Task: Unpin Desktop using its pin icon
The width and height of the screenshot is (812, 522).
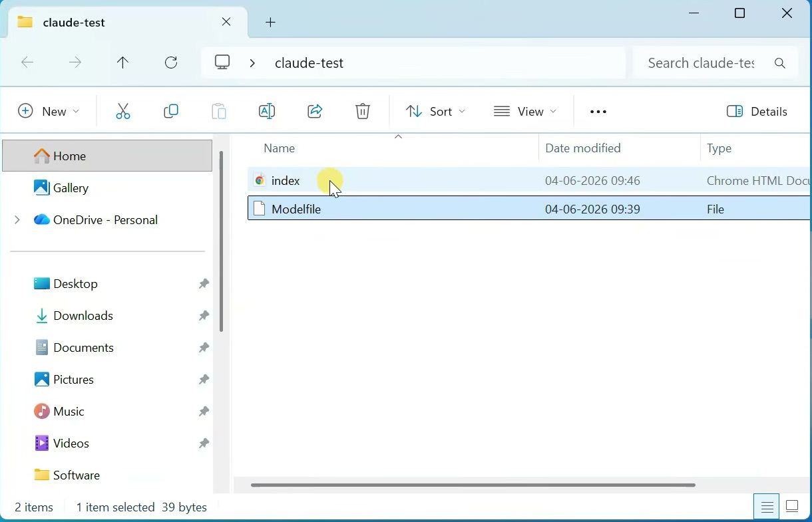Action: click(204, 284)
